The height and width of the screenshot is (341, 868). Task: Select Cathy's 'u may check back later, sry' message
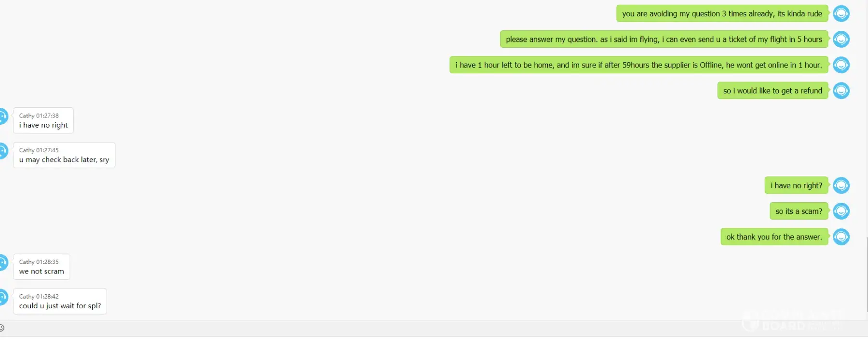[x=64, y=155]
